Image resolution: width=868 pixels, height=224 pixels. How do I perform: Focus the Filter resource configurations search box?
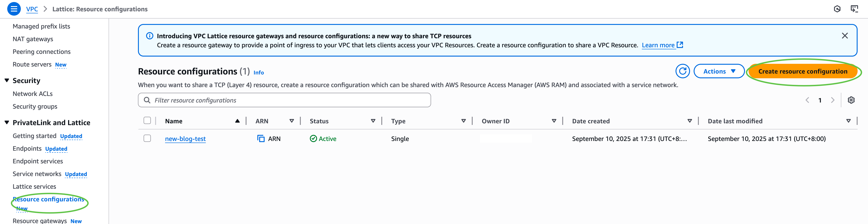pos(284,100)
